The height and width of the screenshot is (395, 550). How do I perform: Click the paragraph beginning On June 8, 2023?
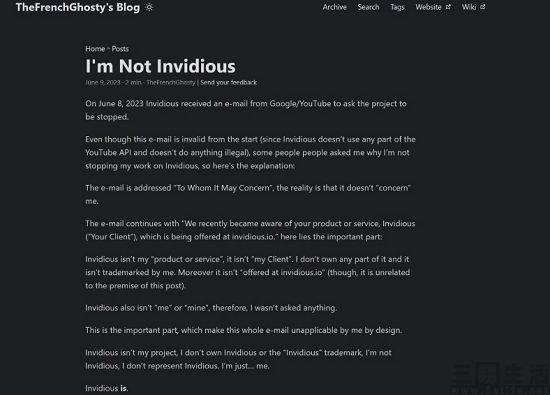click(x=246, y=110)
